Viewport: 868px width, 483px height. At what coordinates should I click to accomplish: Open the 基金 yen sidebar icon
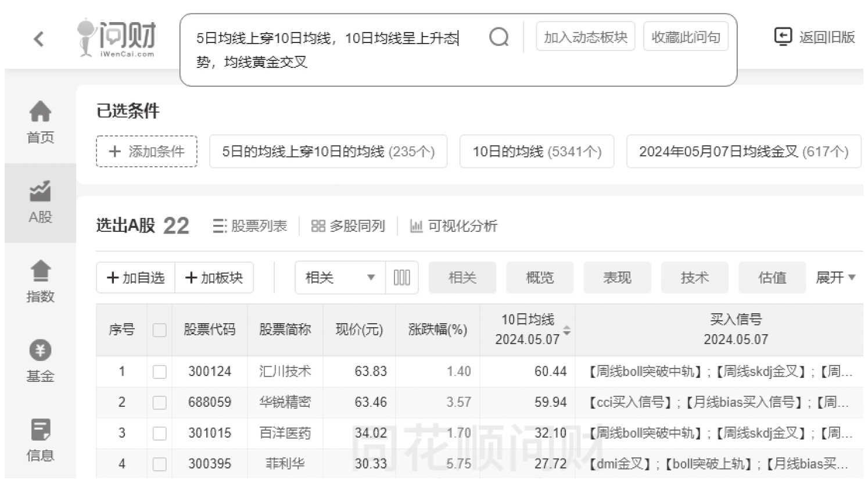coord(40,350)
